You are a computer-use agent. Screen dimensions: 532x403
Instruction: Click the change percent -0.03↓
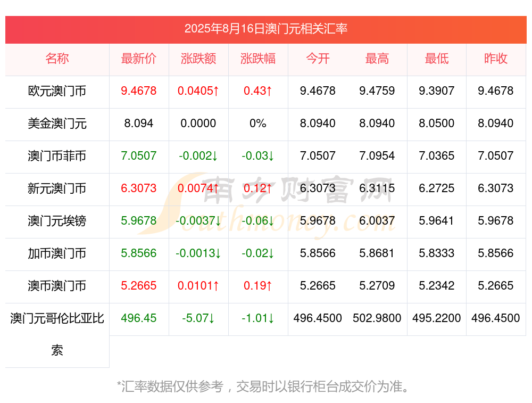tap(258, 156)
